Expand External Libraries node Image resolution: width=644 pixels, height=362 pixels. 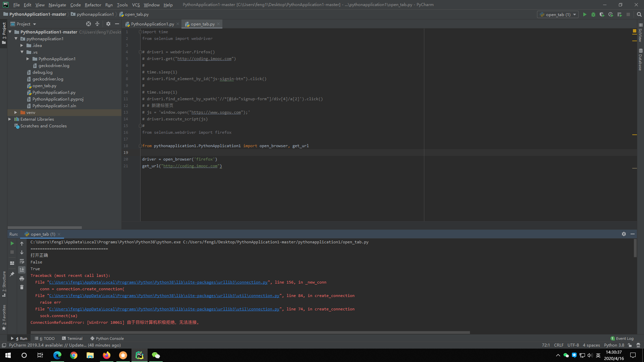(x=10, y=119)
